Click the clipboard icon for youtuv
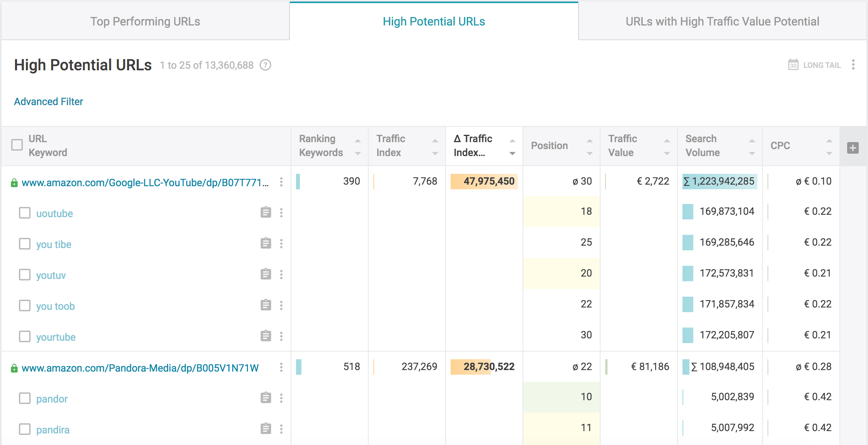Screen dimensions: 868x445 (266, 274)
